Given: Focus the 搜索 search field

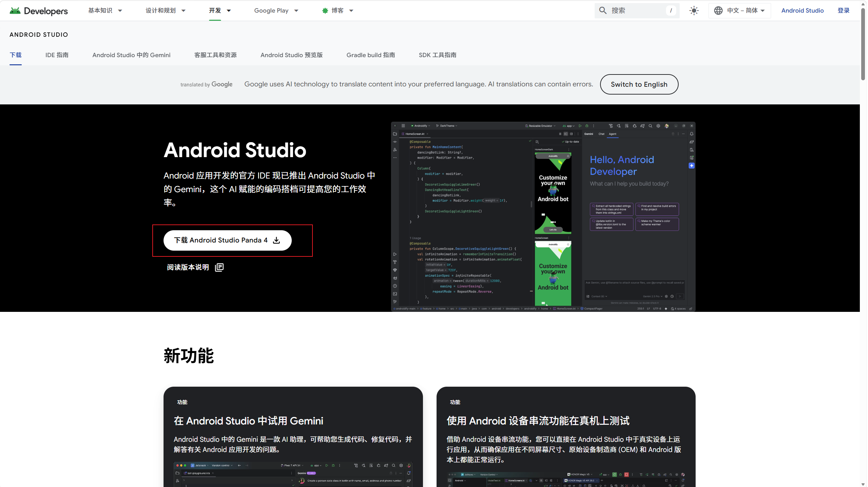Looking at the screenshot, I should (x=637, y=11).
